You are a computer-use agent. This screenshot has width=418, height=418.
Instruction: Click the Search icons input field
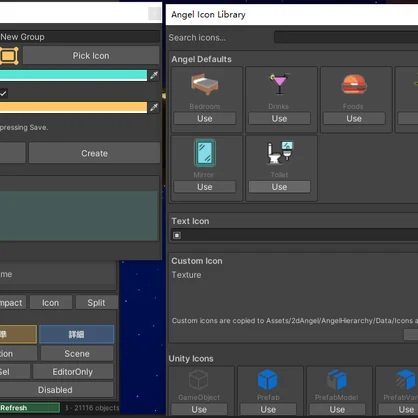click(x=346, y=37)
